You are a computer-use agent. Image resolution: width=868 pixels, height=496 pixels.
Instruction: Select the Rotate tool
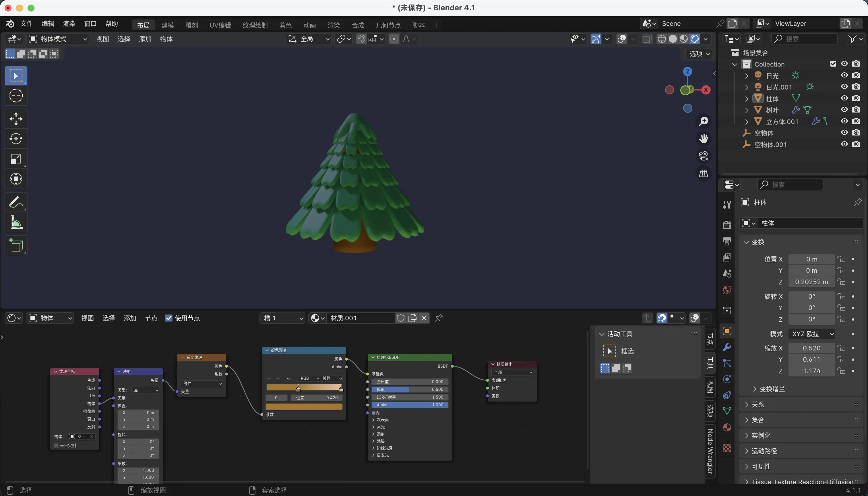click(x=16, y=139)
